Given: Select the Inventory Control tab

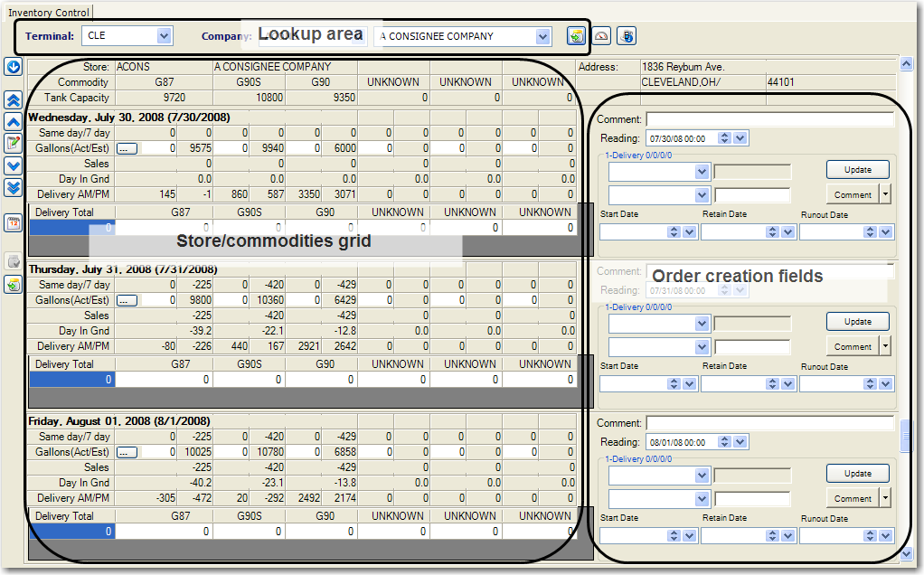Looking at the screenshot, I should (x=48, y=12).
